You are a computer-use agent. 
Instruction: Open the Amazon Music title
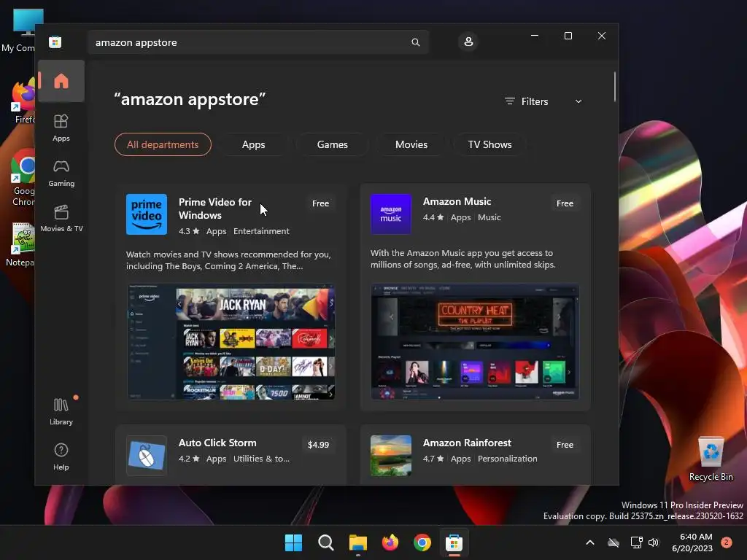click(457, 201)
